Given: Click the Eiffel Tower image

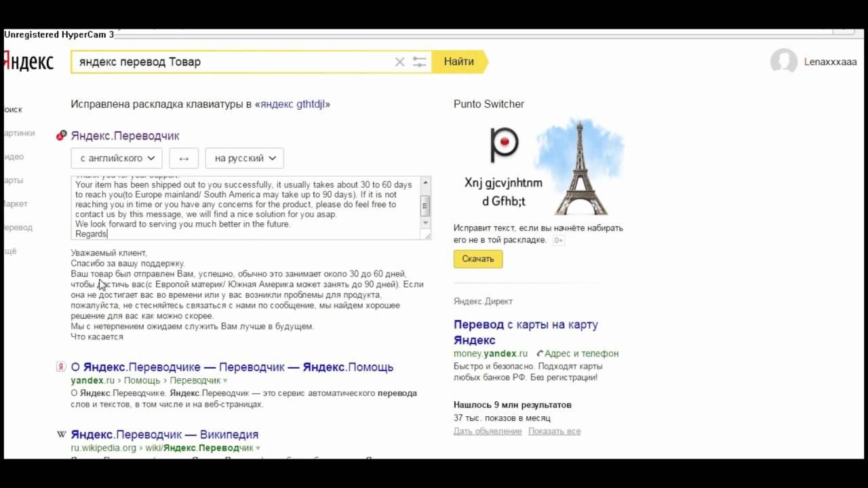Looking at the screenshot, I should click(580, 167).
